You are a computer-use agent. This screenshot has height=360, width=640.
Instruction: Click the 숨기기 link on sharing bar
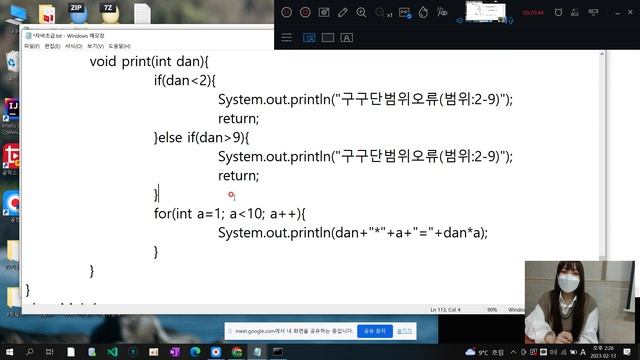point(404,331)
